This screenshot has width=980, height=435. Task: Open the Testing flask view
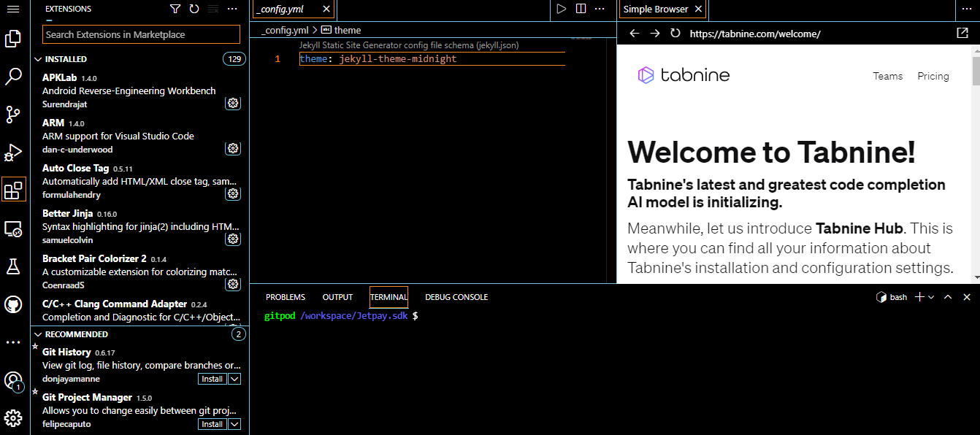click(13, 266)
